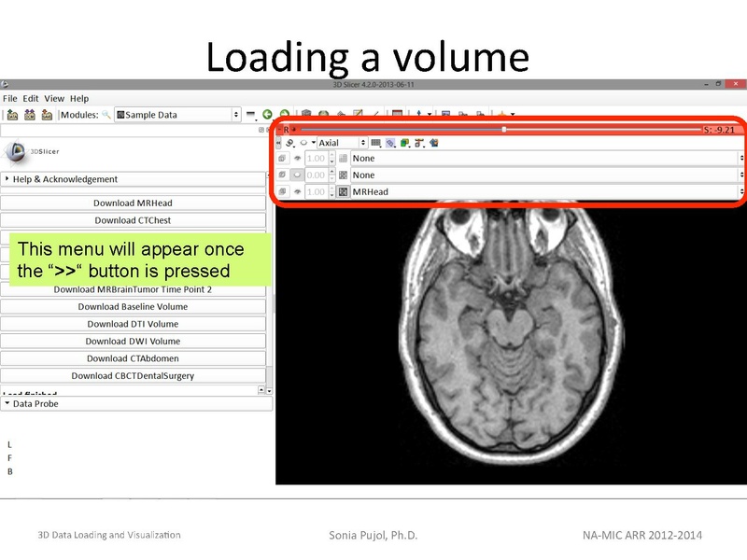Click Download DWI Volume button
Viewport: 747px width, 560px height.
click(133, 342)
